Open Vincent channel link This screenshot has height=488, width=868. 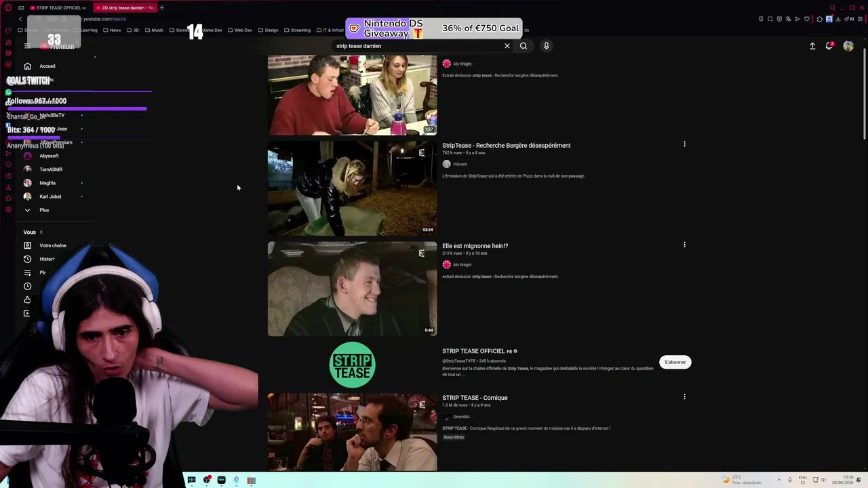pos(460,164)
